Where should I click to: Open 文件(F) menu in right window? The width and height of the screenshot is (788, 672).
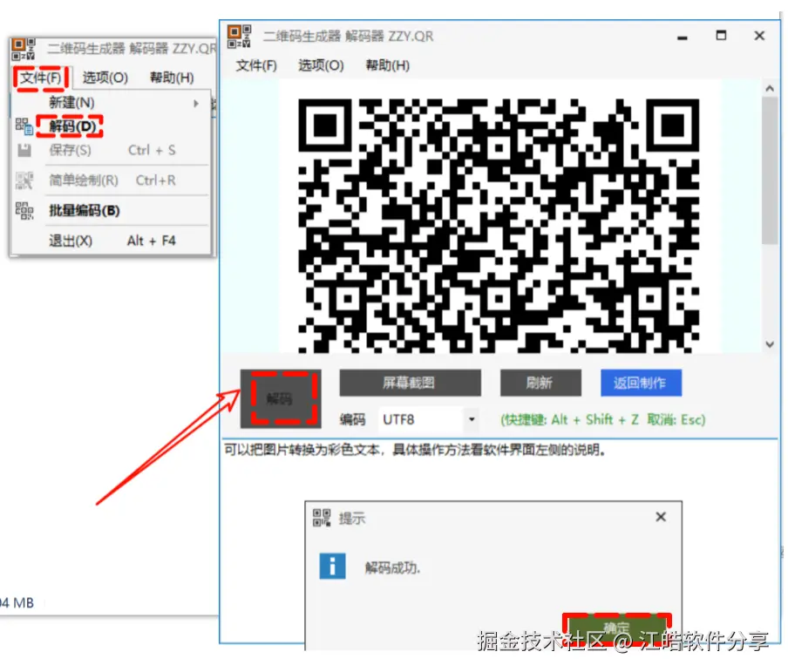point(256,65)
